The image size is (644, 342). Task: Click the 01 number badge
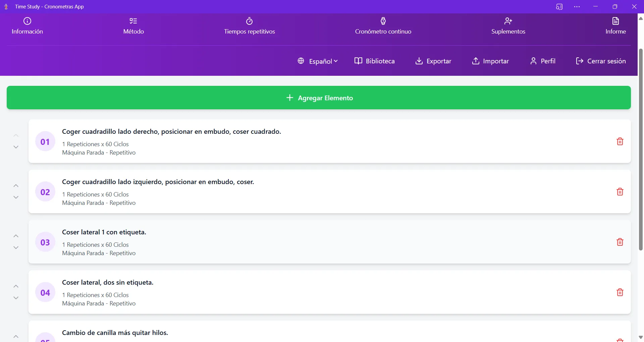coord(45,141)
